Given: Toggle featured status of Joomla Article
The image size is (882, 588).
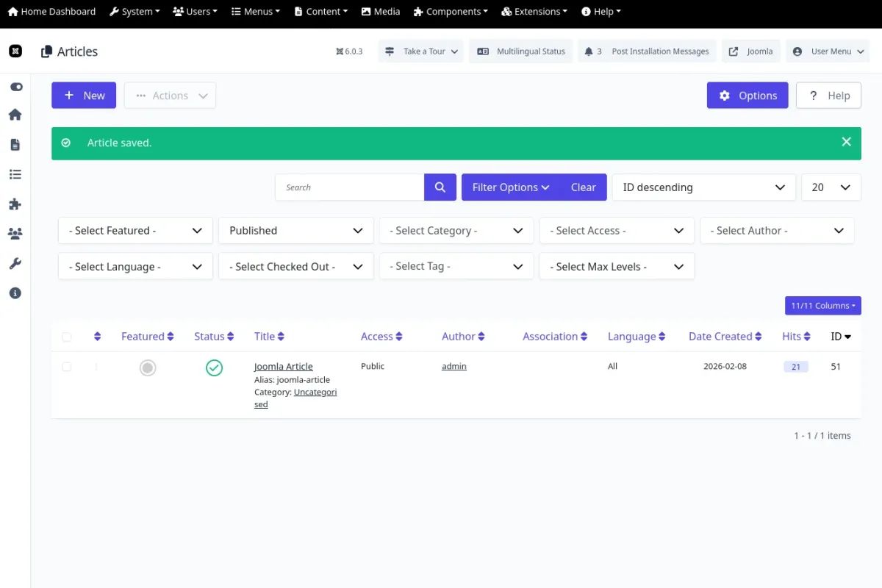Looking at the screenshot, I should pos(148,367).
